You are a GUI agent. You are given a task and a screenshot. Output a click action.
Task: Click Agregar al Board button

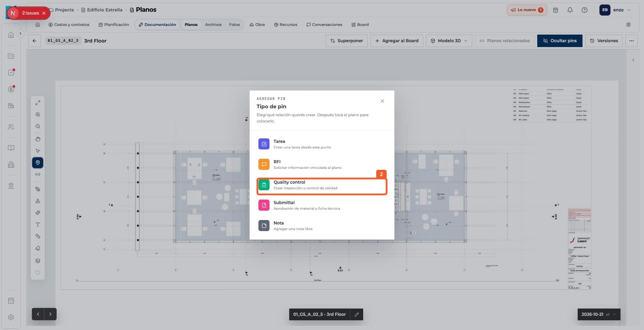click(x=397, y=41)
